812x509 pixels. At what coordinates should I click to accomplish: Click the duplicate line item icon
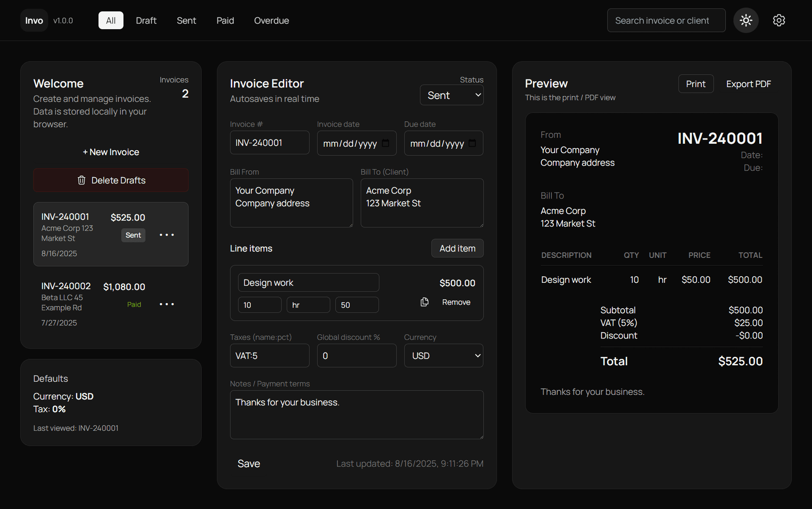click(x=424, y=302)
